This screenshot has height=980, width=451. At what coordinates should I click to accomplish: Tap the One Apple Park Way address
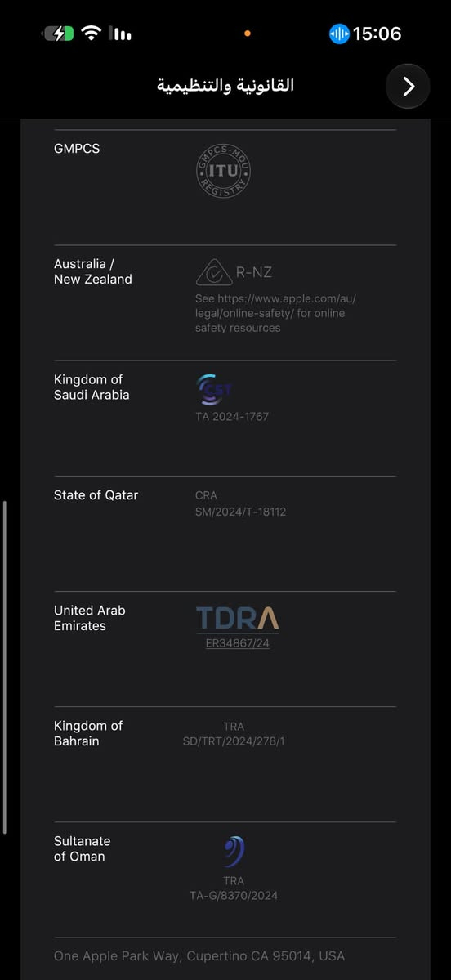199,955
